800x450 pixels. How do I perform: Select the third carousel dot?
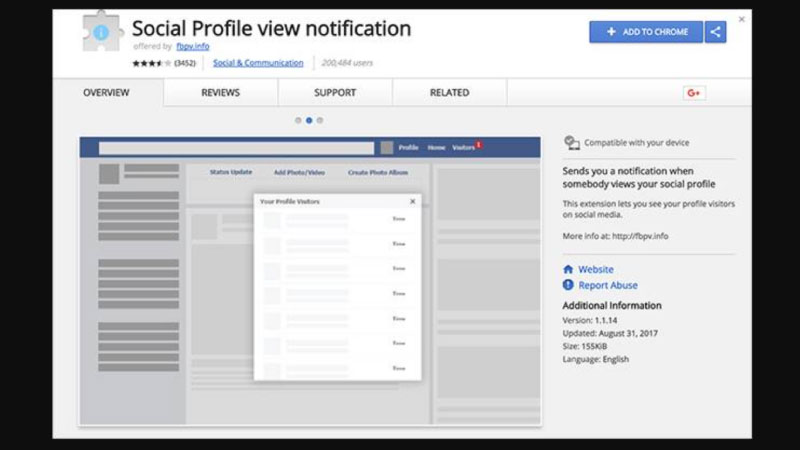pyautogui.click(x=320, y=120)
